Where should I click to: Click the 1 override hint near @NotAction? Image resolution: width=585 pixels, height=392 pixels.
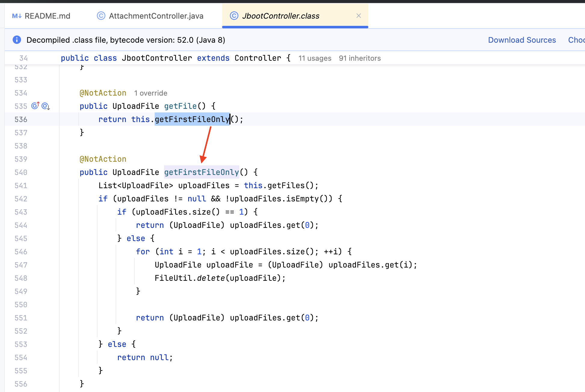pyautogui.click(x=150, y=93)
